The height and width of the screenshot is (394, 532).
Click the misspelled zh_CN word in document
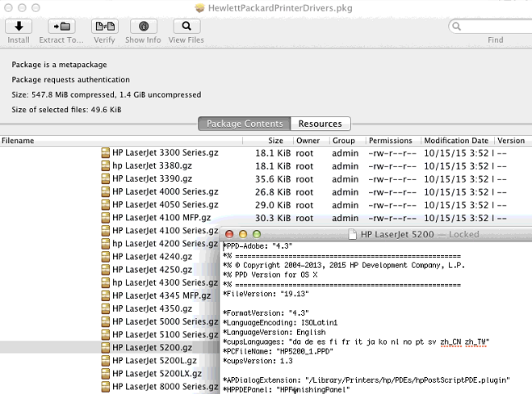[450, 342]
